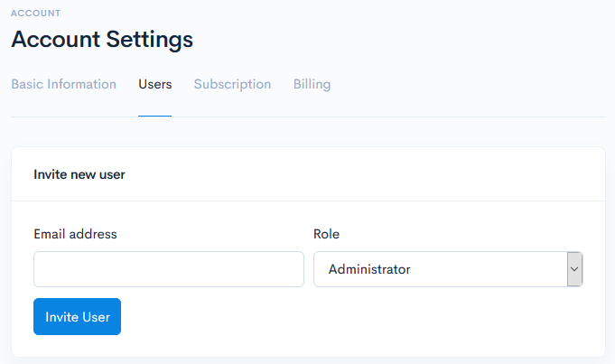Image resolution: width=615 pixels, height=364 pixels.
Task: Click the Account Settings page heading
Action: pyautogui.click(x=102, y=40)
